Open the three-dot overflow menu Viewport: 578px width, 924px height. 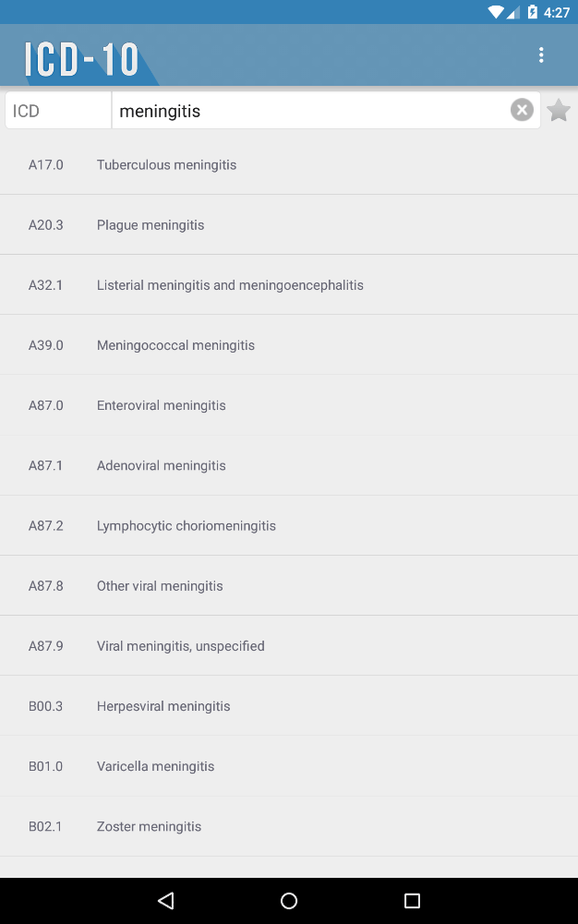point(541,55)
